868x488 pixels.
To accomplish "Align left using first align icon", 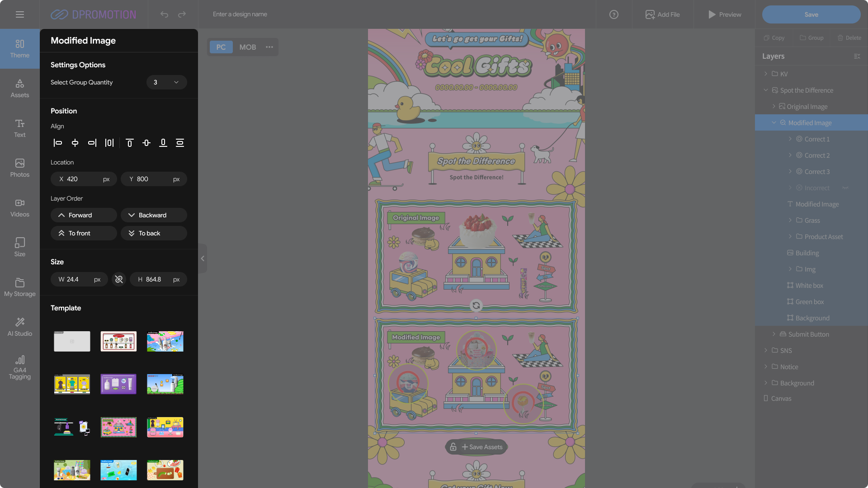I will pos(57,143).
